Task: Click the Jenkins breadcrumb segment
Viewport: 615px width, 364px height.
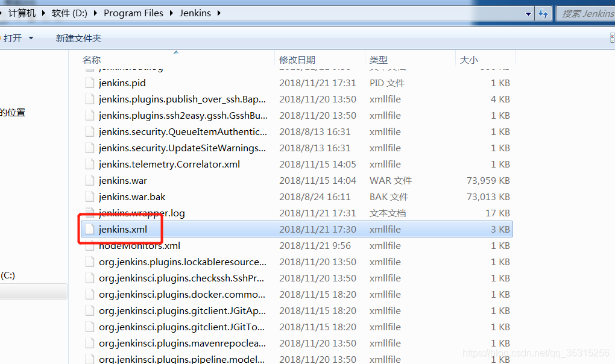Action: [x=195, y=13]
